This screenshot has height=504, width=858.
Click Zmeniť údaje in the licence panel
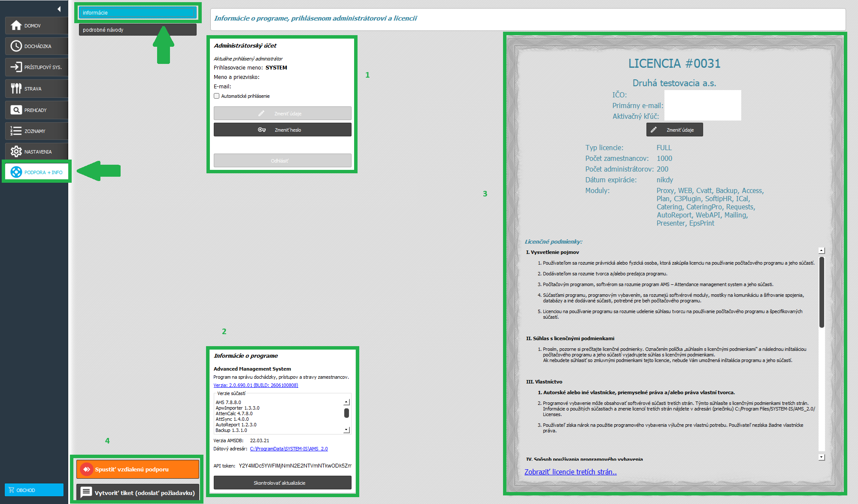[675, 130]
